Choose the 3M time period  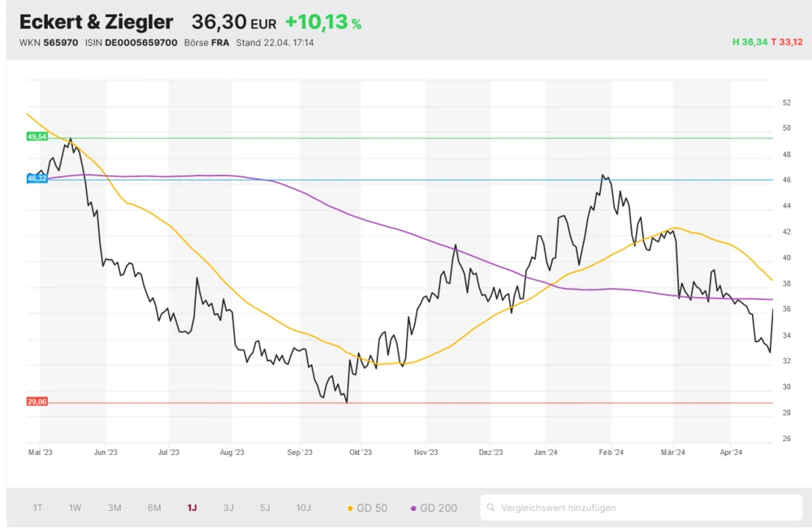pos(114,508)
